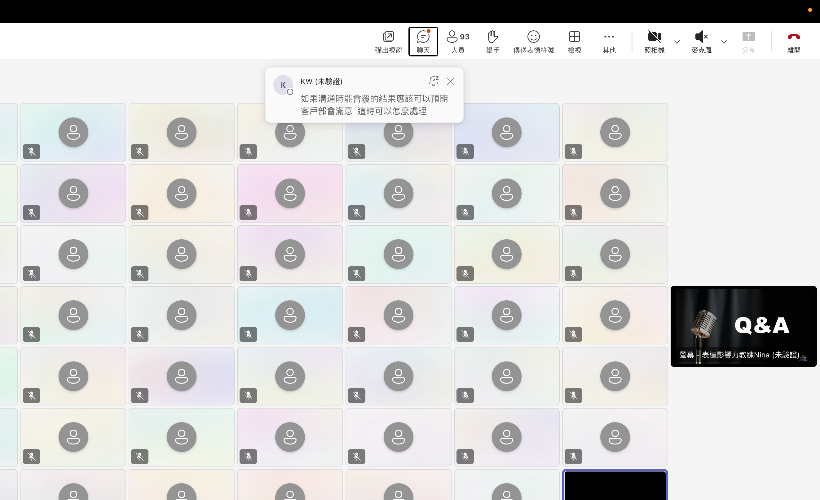Turn on the camera

(654, 40)
